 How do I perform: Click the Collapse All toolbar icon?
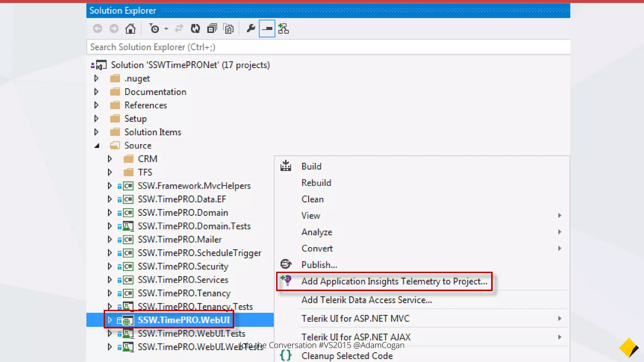pos(212,29)
